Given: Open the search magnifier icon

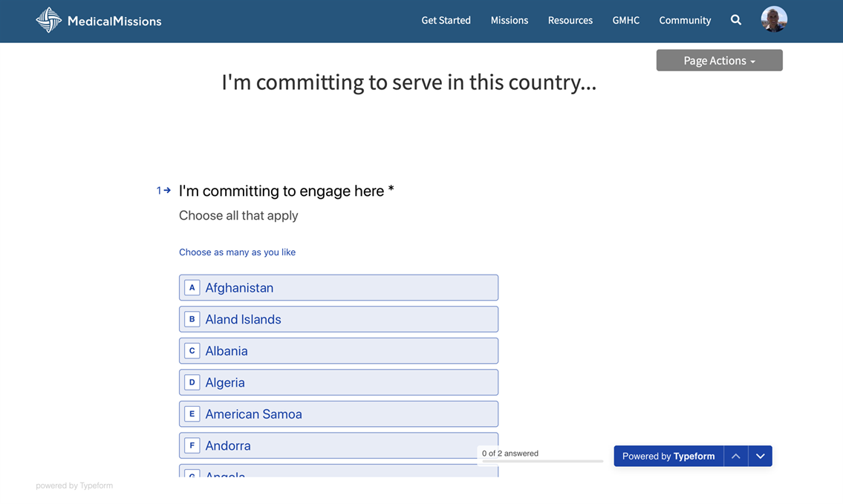Looking at the screenshot, I should [x=735, y=20].
